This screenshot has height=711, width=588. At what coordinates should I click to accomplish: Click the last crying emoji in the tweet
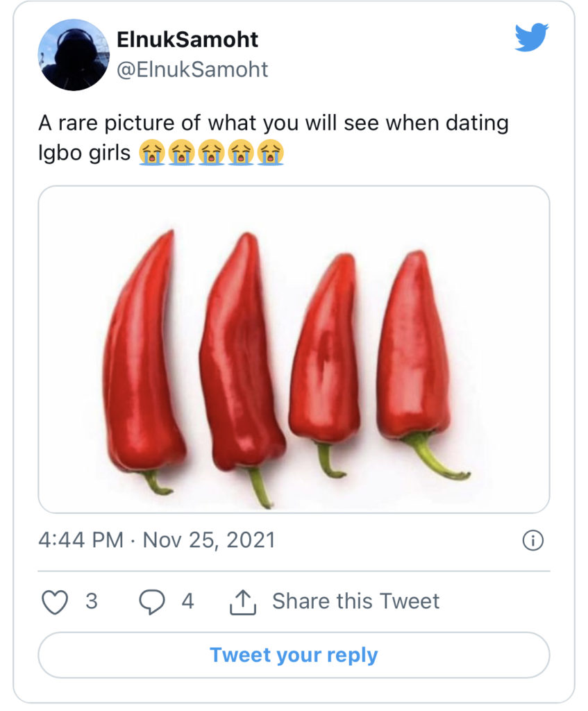coord(271,152)
